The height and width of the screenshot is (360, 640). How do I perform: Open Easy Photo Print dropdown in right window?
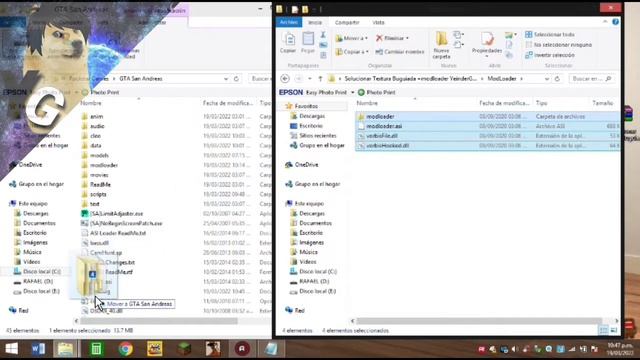[x=353, y=93]
